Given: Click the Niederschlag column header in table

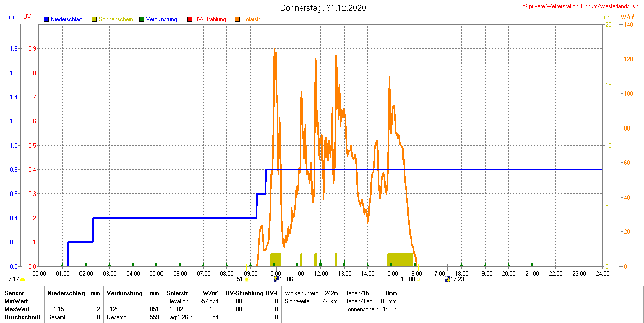Looking at the screenshot, I should click(x=66, y=293).
